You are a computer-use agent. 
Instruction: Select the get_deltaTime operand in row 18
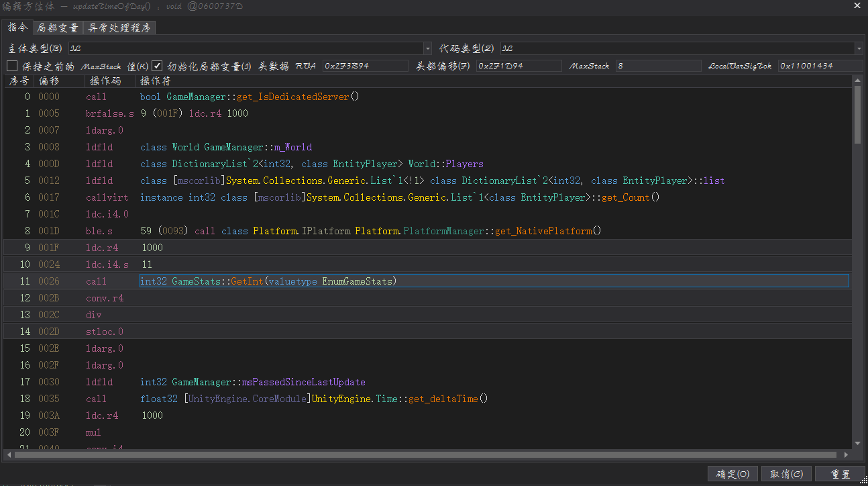(x=315, y=399)
